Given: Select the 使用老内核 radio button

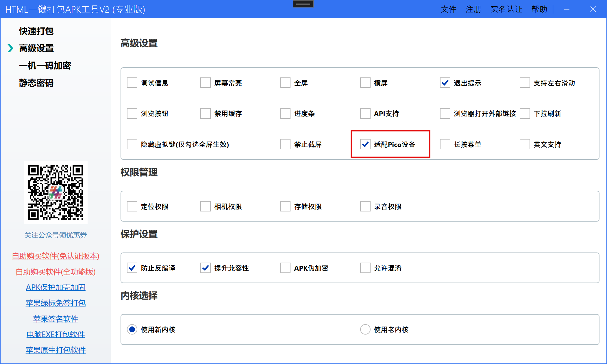Looking at the screenshot, I should tap(365, 329).
